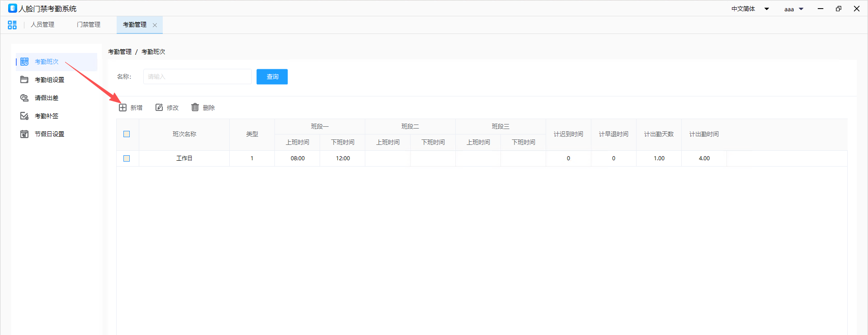
Task: Focus the 名称 search input field
Action: click(197, 77)
